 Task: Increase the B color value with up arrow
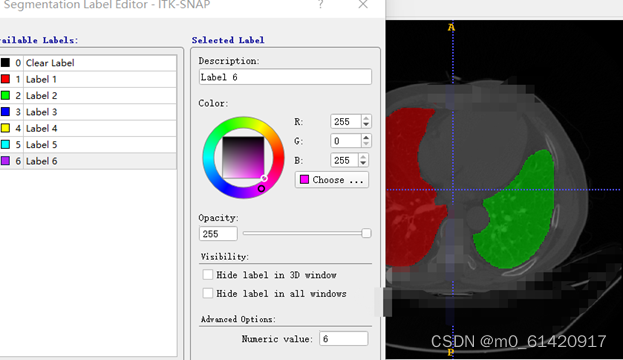click(363, 157)
